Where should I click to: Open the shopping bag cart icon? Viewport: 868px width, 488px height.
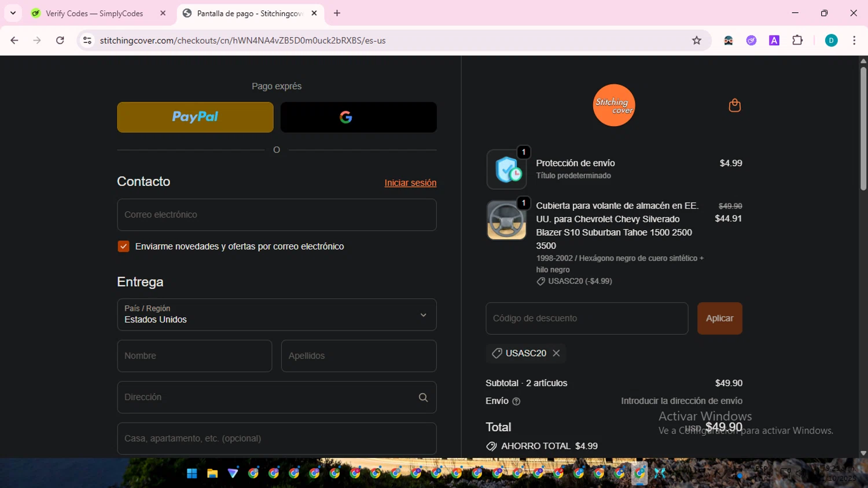[735, 105]
